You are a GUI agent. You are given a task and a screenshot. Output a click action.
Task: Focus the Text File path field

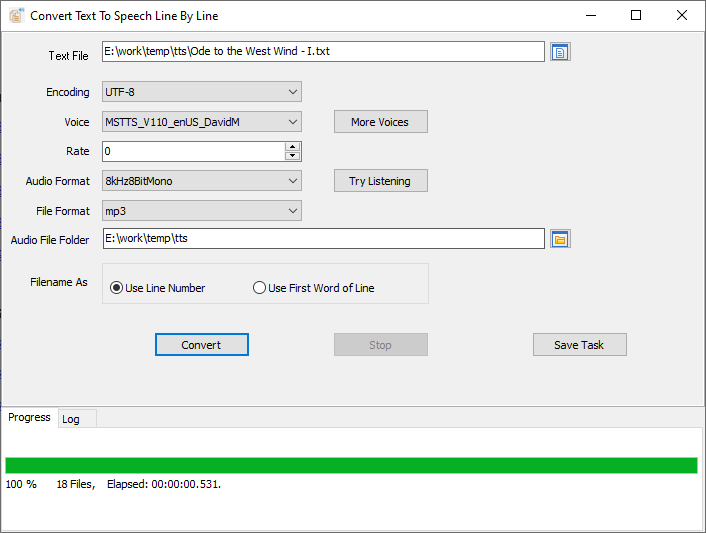point(323,52)
